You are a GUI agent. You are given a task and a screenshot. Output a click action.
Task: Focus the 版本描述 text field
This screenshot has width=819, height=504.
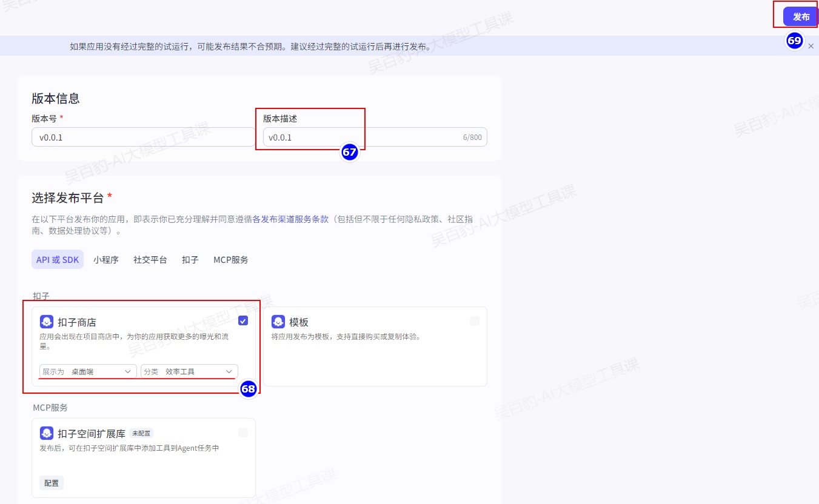(x=364, y=138)
